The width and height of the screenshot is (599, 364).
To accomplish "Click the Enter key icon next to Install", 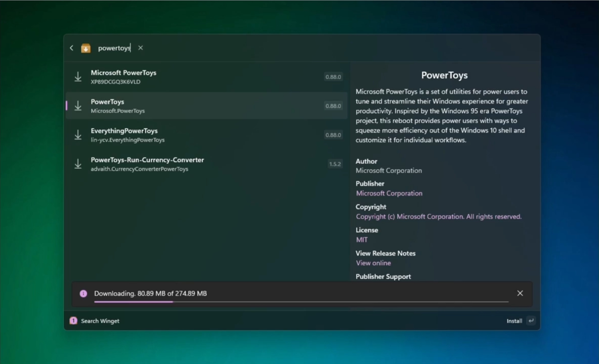I will point(531,321).
